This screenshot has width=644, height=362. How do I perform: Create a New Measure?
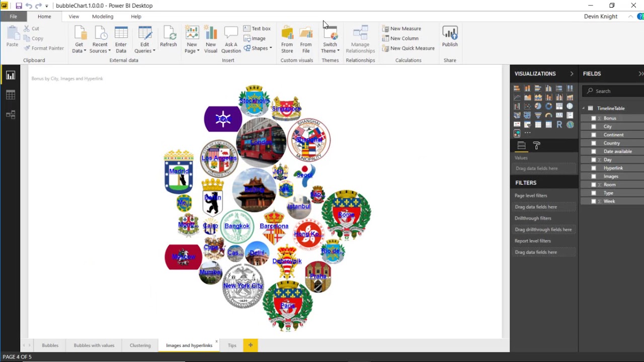pos(401,29)
